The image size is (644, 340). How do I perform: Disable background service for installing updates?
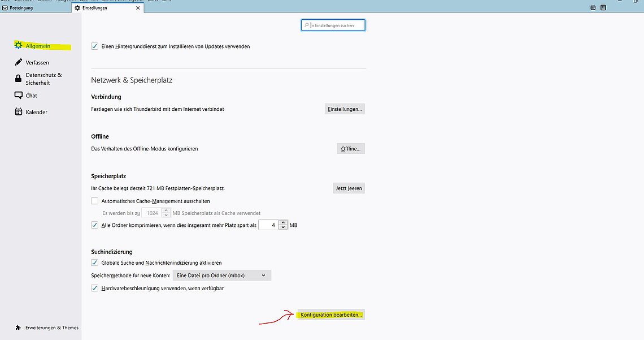[94, 46]
